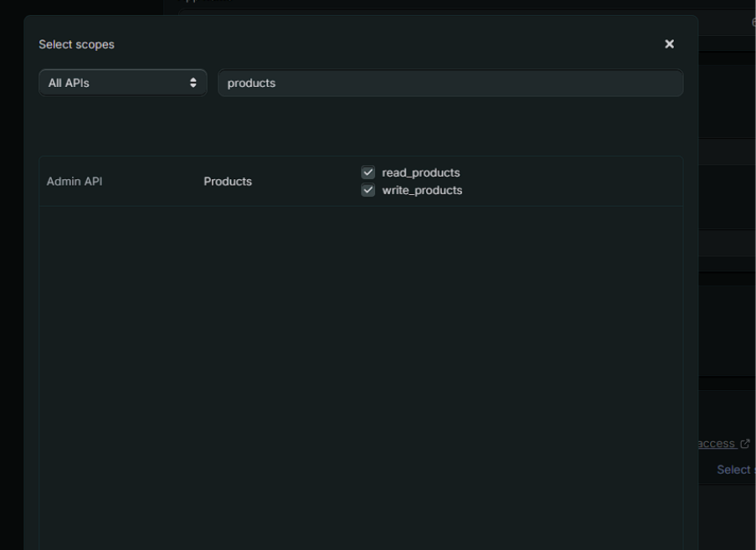
Task: Click the write_products scope name
Action: pos(422,189)
